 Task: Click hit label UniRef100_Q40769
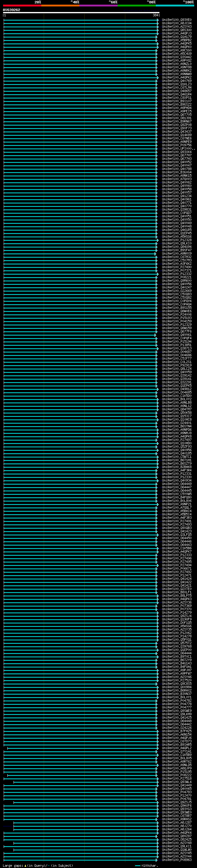coord(177,81)
